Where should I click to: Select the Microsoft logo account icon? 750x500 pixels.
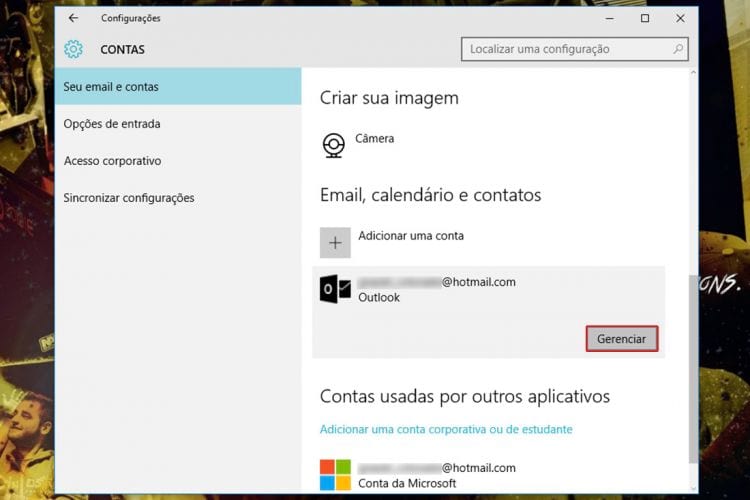coord(335,475)
